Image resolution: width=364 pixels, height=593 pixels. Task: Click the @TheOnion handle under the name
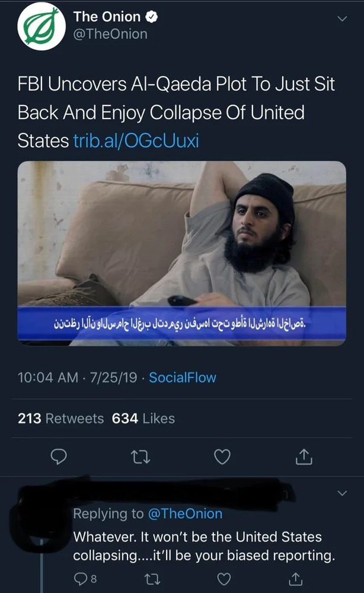point(110,34)
